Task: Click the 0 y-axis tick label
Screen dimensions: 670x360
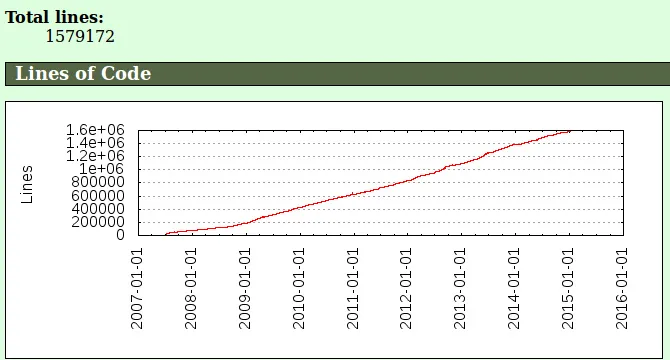Action: [120, 235]
